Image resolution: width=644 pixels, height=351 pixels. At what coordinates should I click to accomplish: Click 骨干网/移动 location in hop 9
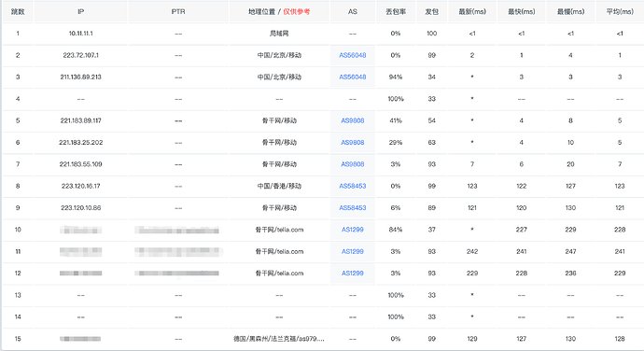(279, 207)
